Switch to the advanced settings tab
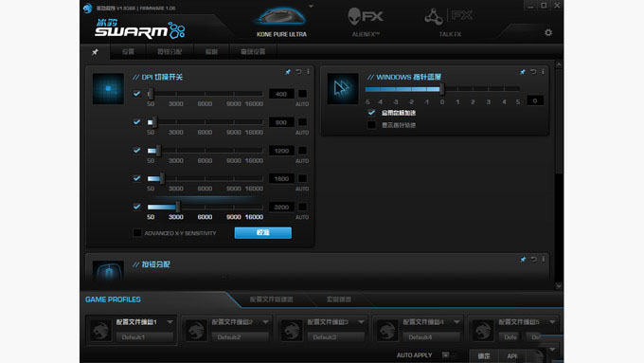Viewport: 644px width, 363px height. click(x=253, y=52)
